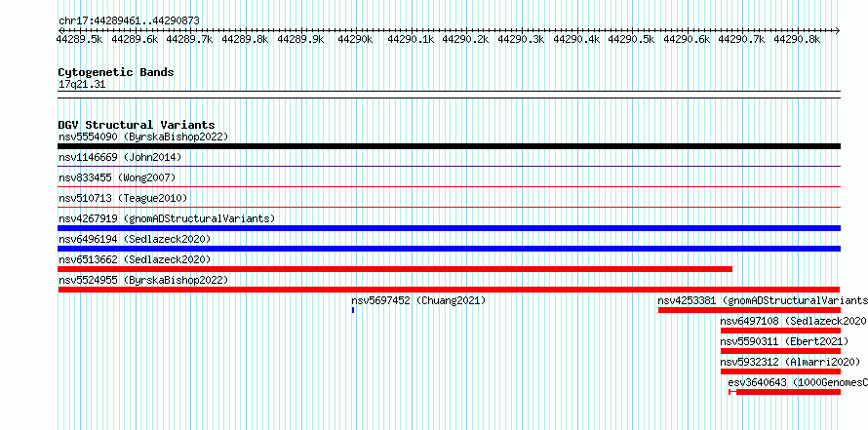868x430 pixels.
Task: Click the Cytogenetic Bands track title
Action: [116, 72]
